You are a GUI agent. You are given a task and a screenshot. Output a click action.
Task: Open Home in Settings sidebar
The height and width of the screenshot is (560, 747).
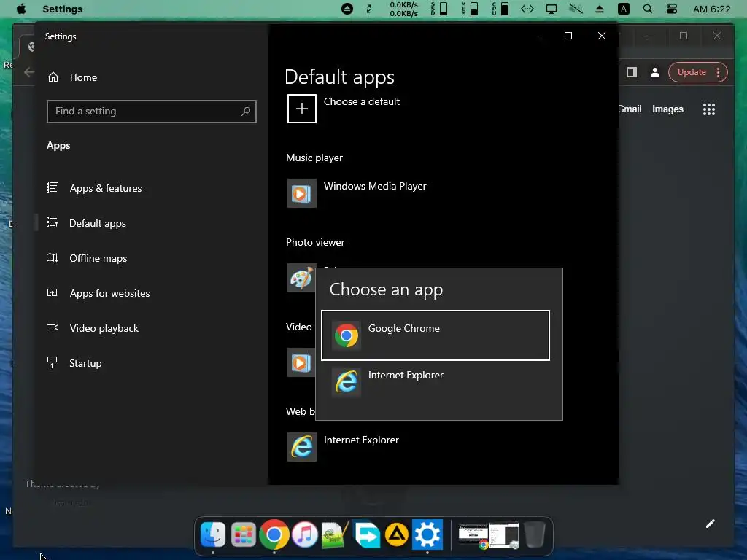point(152,77)
